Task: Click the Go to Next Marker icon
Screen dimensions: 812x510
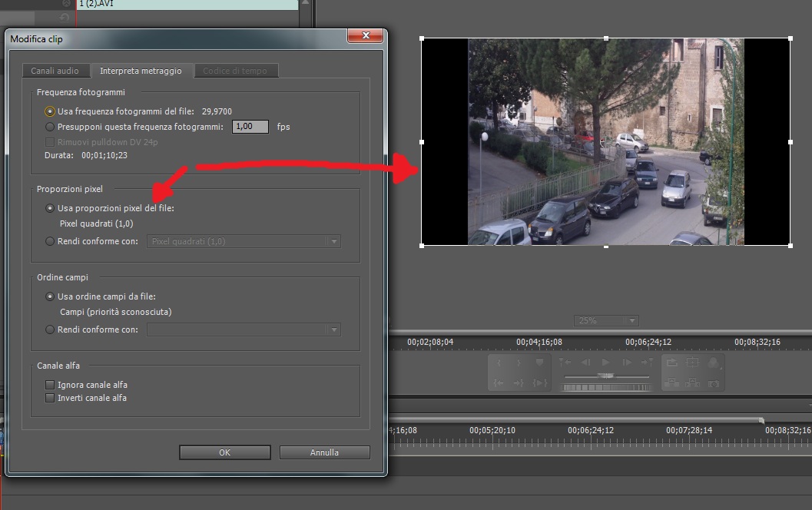Action: (x=647, y=362)
